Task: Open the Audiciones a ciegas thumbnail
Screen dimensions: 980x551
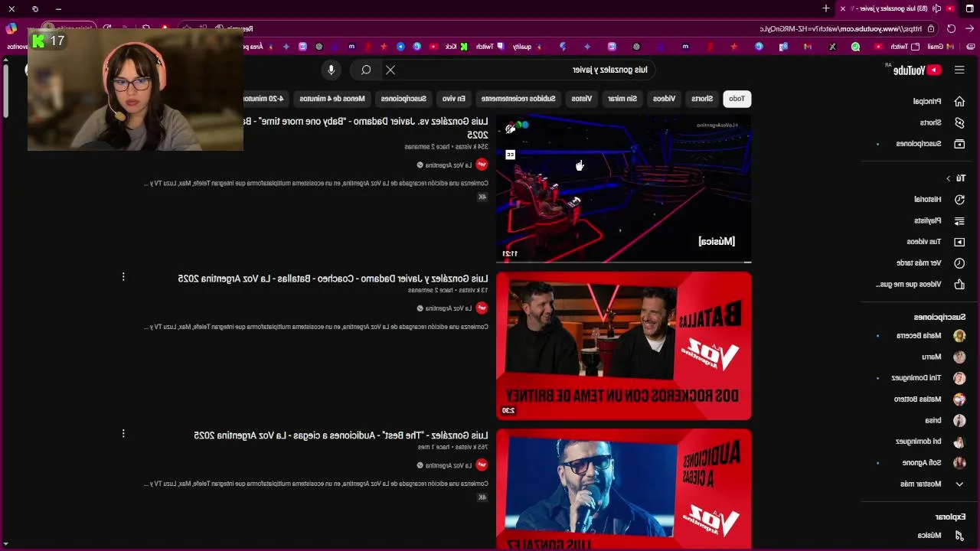Action: 624,490
